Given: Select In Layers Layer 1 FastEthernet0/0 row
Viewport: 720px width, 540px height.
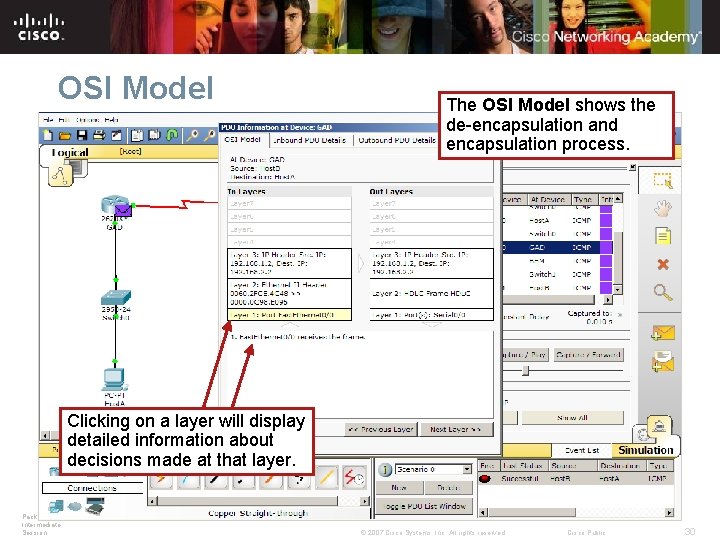Looking at the screenshot, I should point(289,315).
